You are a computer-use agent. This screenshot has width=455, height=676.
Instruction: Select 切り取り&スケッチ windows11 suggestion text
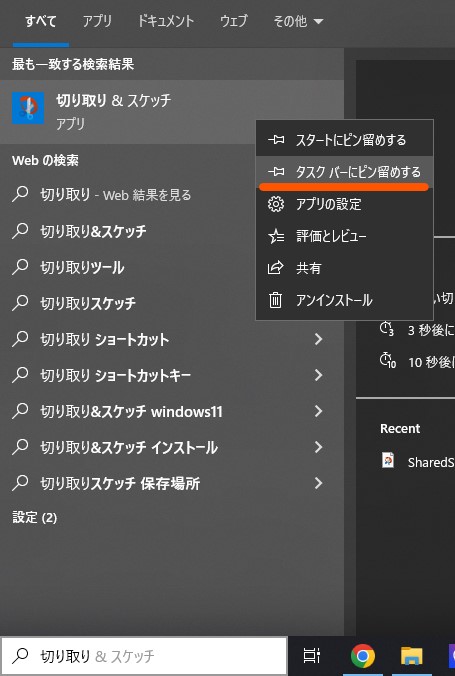[132, 411]
